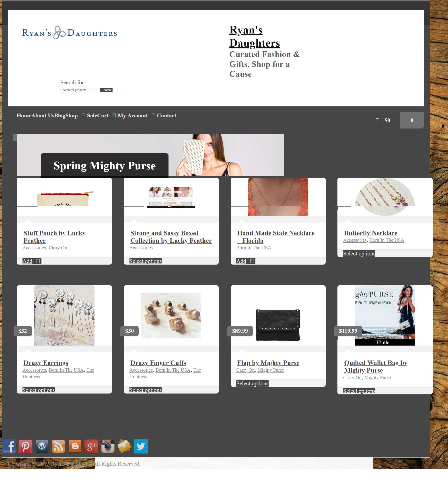Open Carry On category under Quilted Wallet Bag

352,378
